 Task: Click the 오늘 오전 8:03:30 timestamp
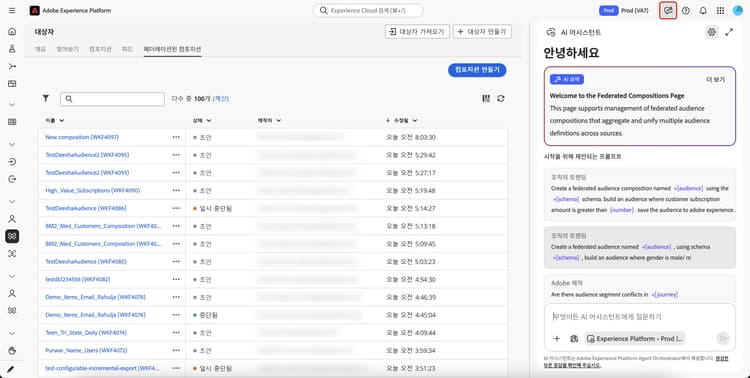(x=411, y=137)
